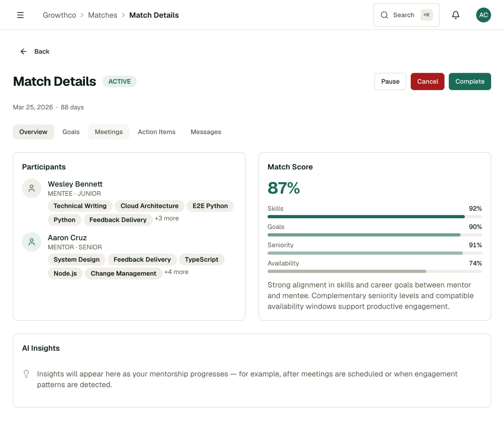Open the notifications bell
Viewport: 504px width, 429px height.
[x=455, y=15]
